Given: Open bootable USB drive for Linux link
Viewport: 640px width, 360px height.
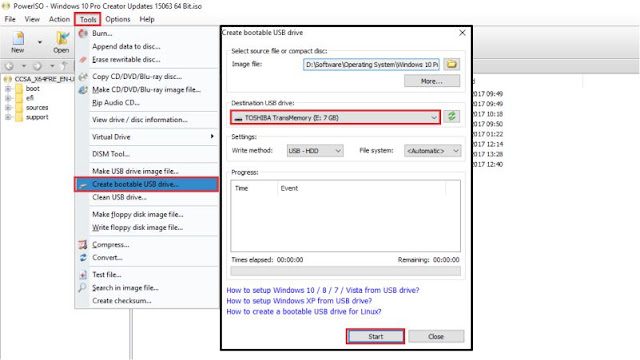Looking at the screenshot, I should click(x=304, y=311).
